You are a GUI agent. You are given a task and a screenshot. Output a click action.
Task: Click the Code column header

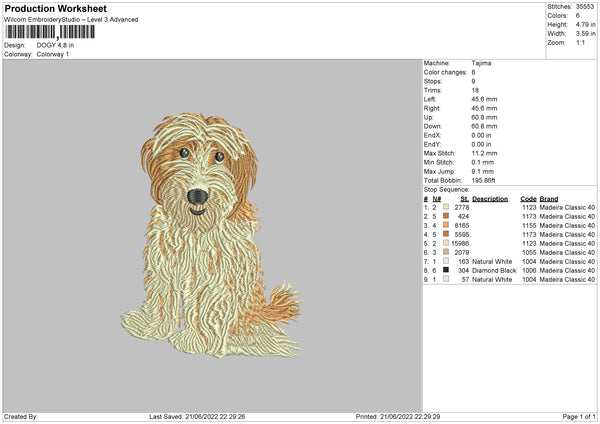coord(528,198)
